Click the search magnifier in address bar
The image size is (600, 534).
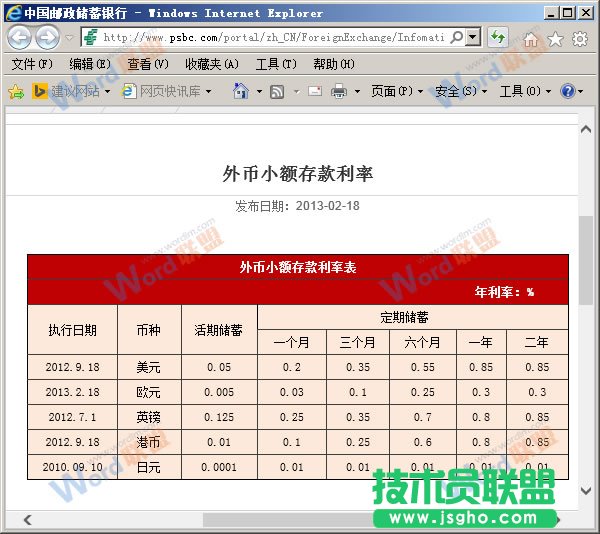point(457,37)
